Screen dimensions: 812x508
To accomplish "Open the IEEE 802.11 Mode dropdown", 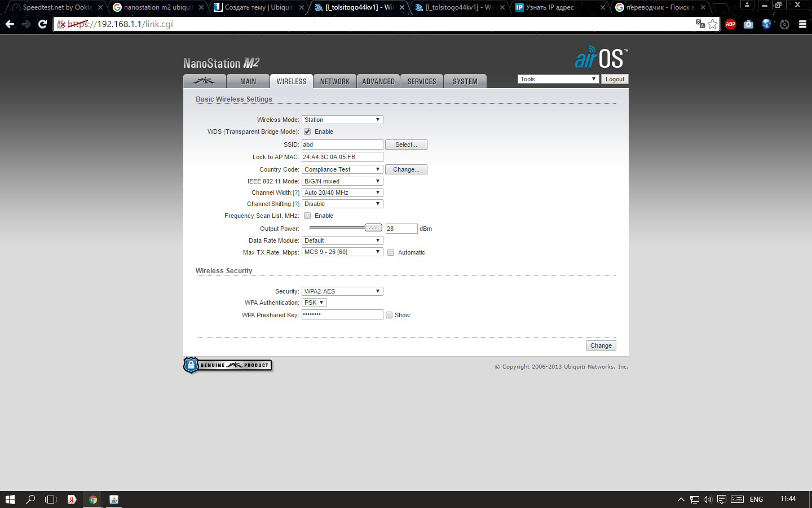I will [342, 181].
